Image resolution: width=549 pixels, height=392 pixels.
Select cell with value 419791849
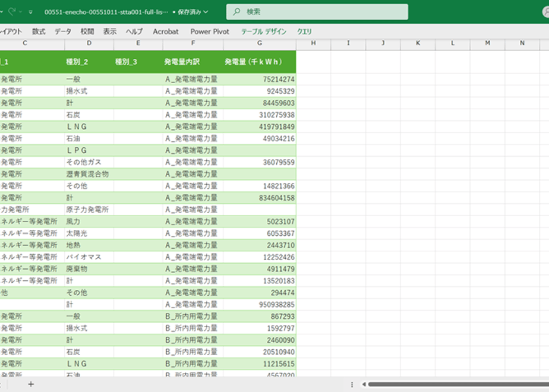[x=260, y=127]
